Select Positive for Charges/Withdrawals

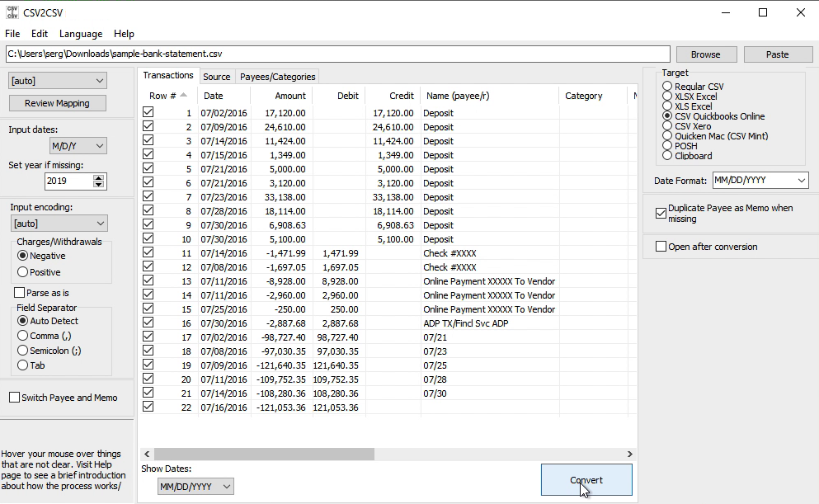click(22, 272)
